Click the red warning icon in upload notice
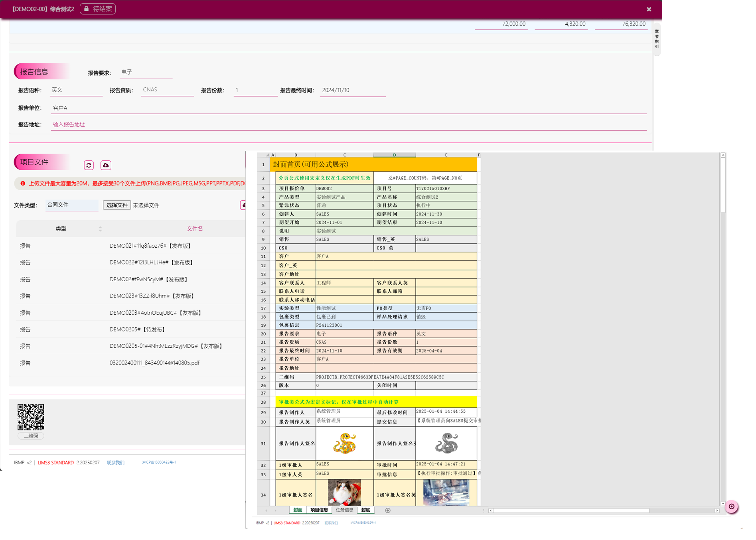This screenshot has height=540, width=756. pos(23,183)
